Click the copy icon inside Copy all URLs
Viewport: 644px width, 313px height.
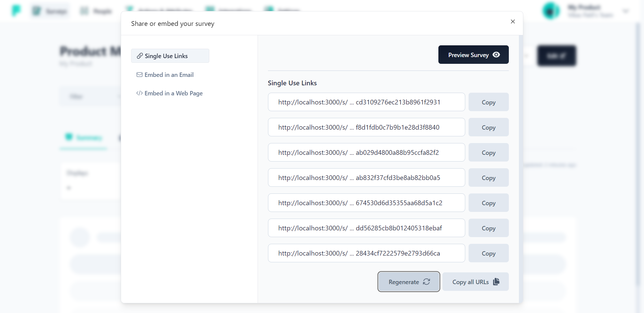pos(496,282)
